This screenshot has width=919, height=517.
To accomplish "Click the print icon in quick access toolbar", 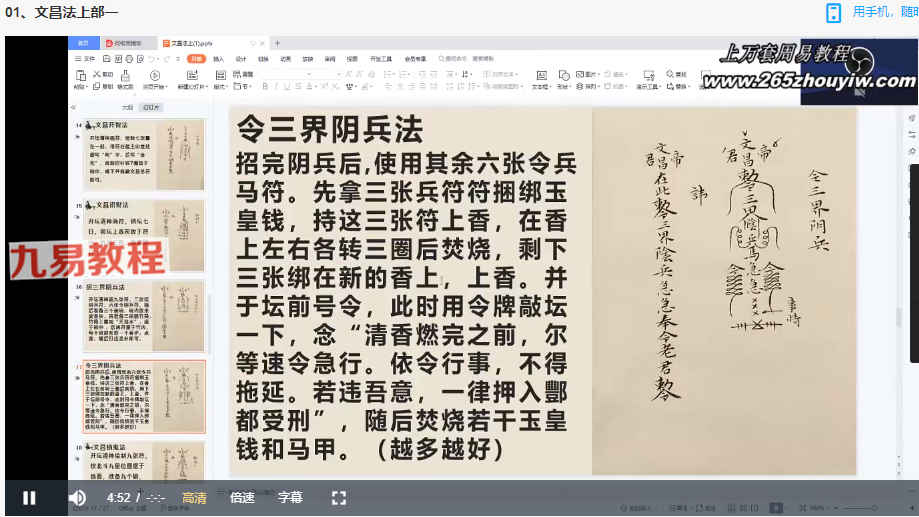I will 130,59.
